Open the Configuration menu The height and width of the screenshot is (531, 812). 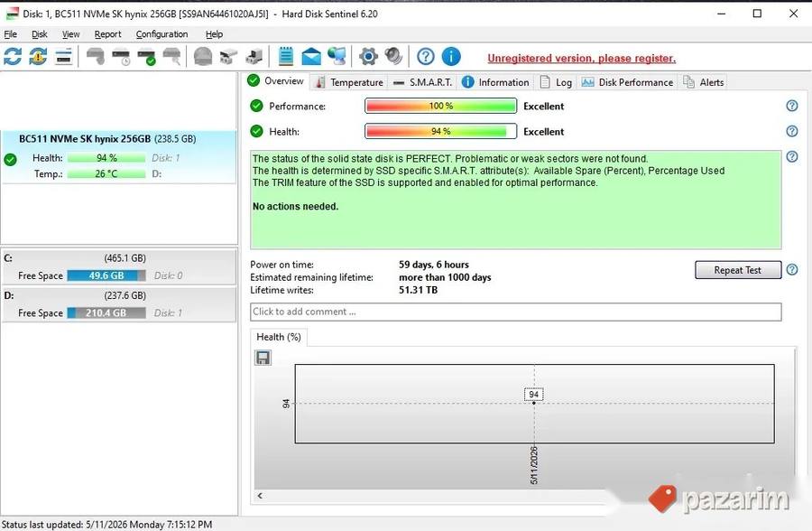162,34
